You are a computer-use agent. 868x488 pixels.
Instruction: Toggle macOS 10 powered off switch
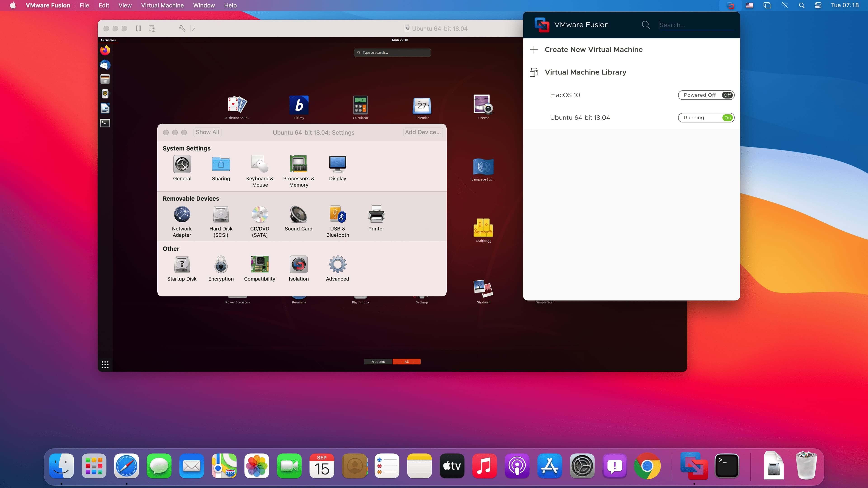(x=728, y=95)
